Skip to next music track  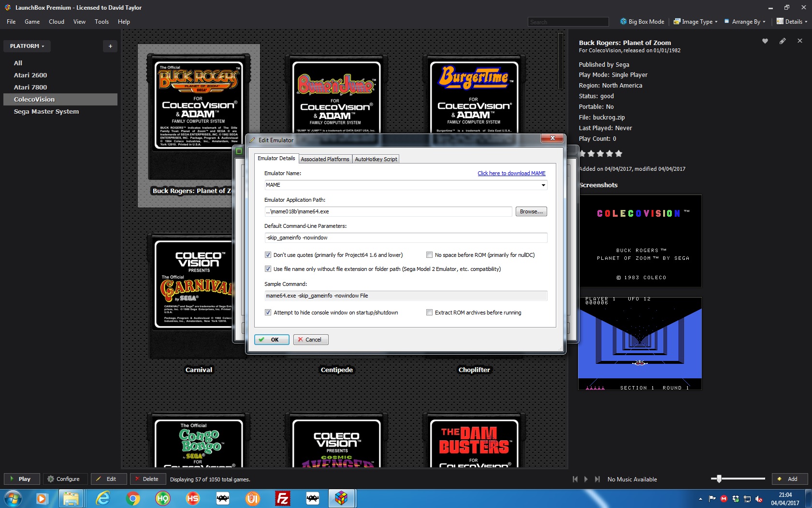(x=597, y=479)
